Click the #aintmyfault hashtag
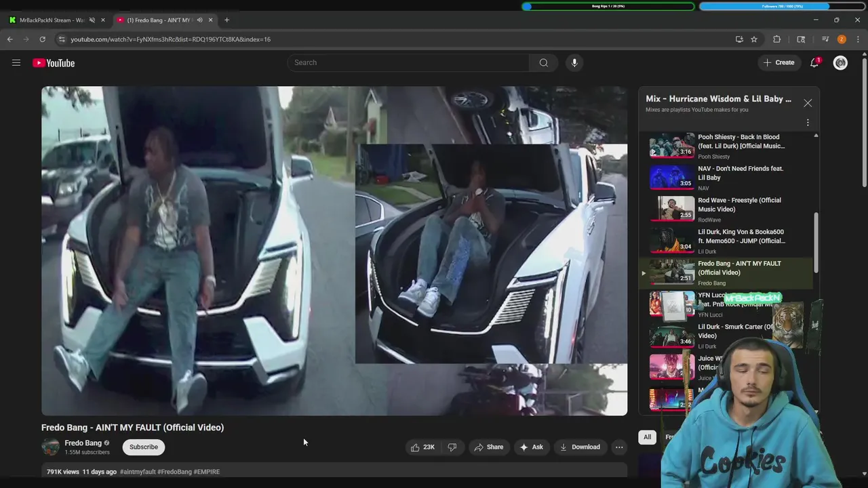Image resolution: width=868 pixels, height=488 pixels. [x=138, y=472]
